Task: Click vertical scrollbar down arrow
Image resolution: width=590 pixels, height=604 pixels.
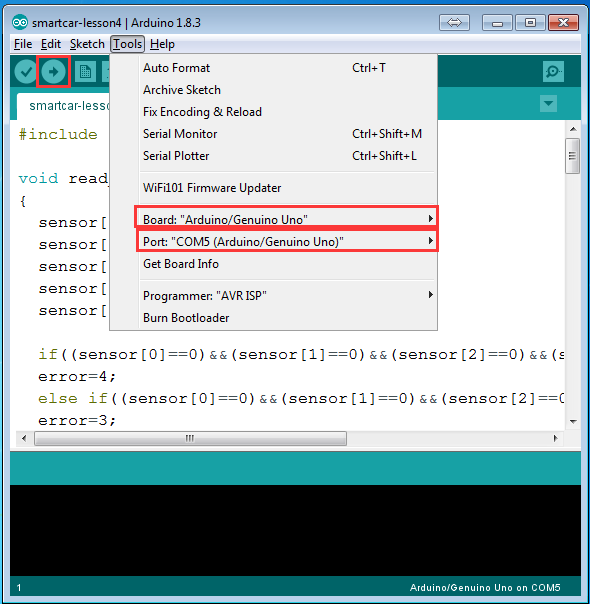Action: tap(573, 421)
